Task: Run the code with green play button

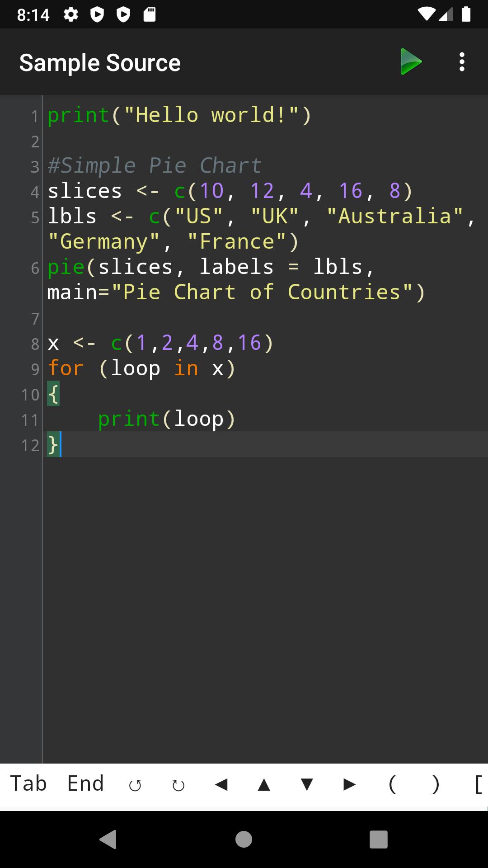Action: tap(411, 62)
